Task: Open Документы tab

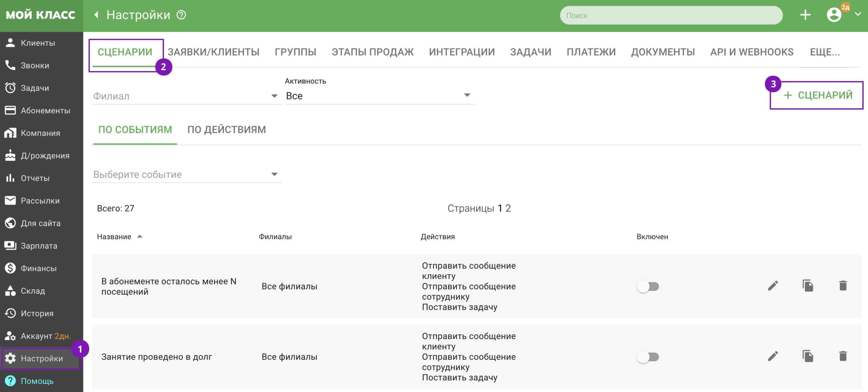Action: (663, 52)
